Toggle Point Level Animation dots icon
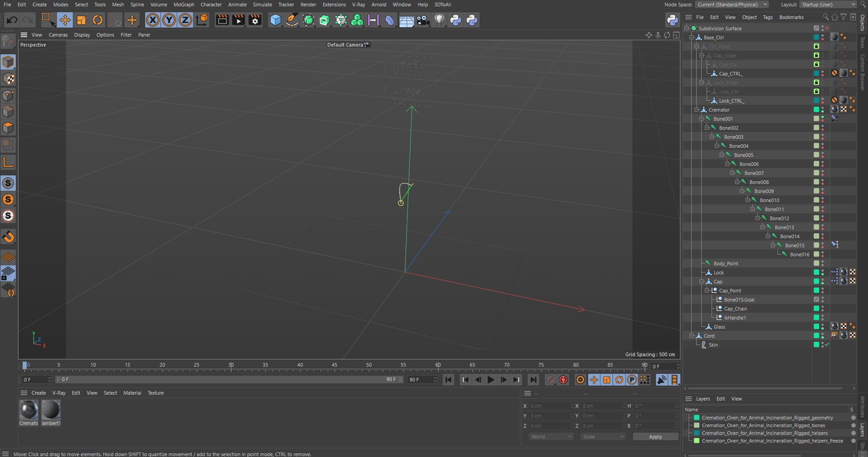 pyautogui.click(x=645, y=380)
